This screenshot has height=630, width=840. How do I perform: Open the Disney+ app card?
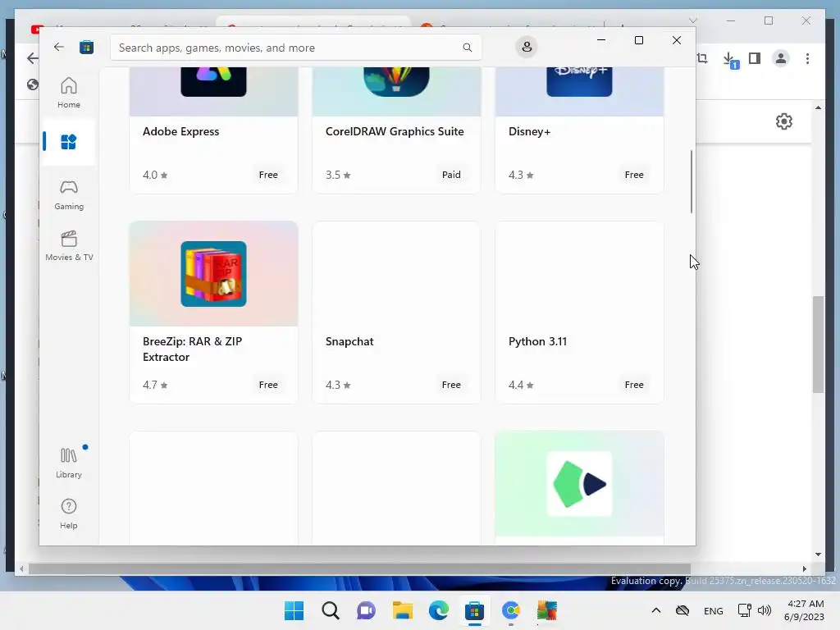(x=579, y=130)
